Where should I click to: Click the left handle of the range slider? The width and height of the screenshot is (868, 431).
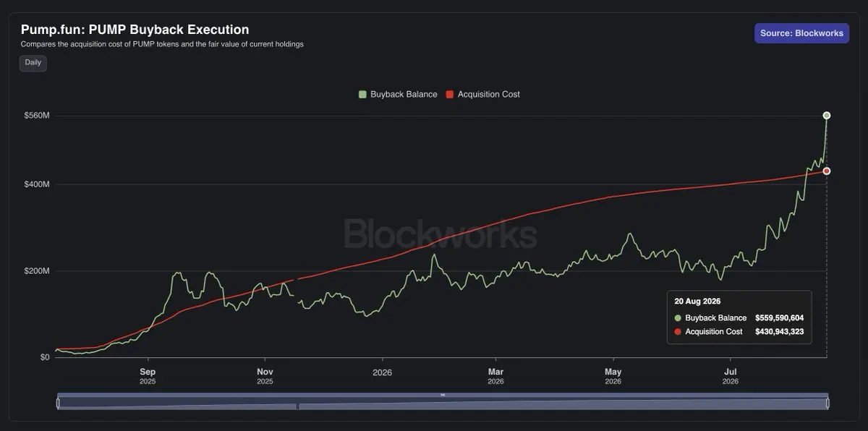tap(58, 404)
